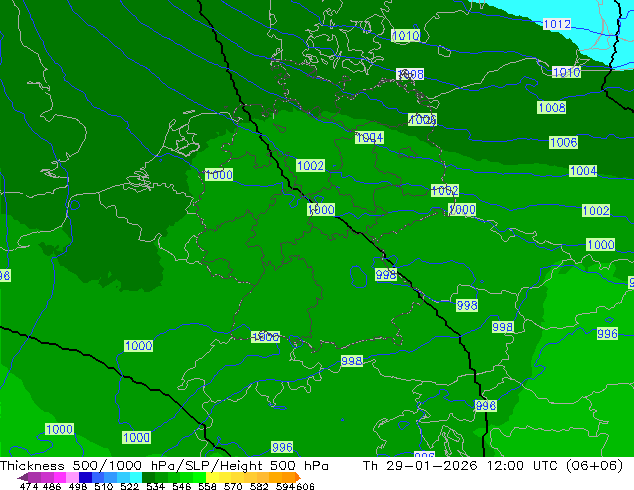Select the bright magenta swatch in the legend
This screenshot has width=634, height=490.
tap(60, 477)
